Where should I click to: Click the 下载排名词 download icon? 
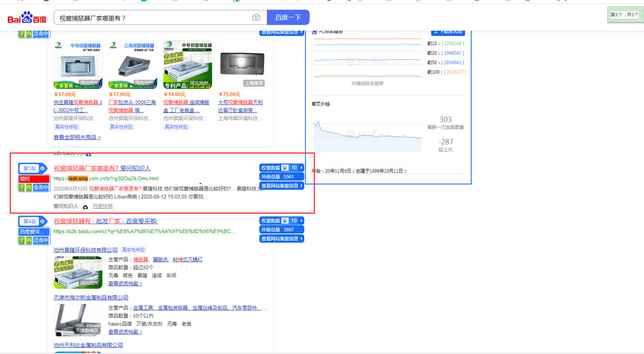pos(436,31)
